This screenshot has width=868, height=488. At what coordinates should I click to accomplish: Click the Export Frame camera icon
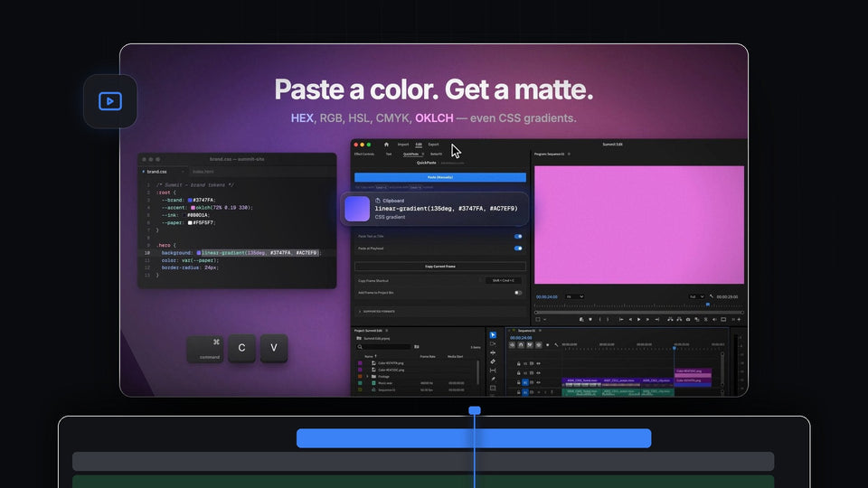click(x=688, y=319)
